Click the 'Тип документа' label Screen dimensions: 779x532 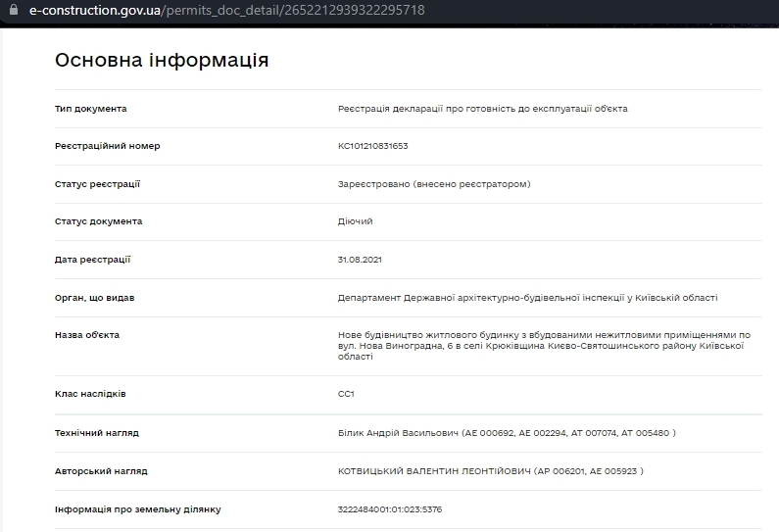point(90,109)
